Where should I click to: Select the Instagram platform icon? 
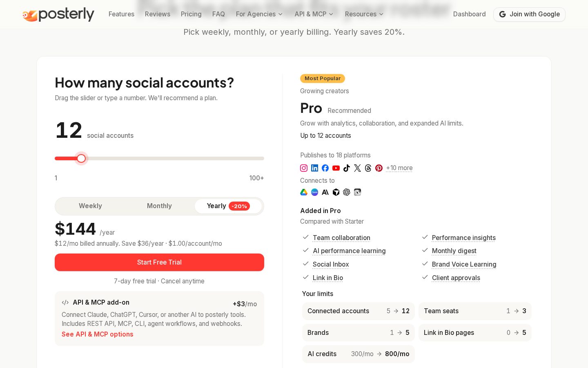click(x=304, y=168)
